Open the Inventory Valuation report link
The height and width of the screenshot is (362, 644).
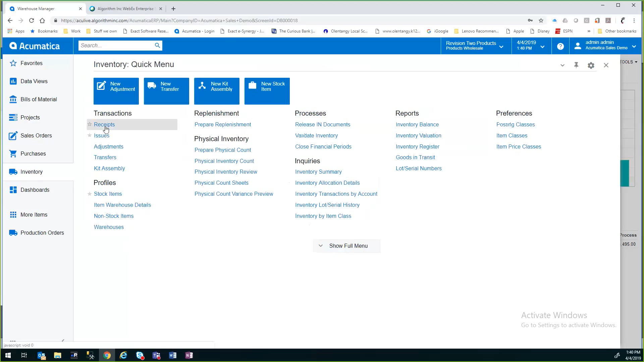coord(418,135)
